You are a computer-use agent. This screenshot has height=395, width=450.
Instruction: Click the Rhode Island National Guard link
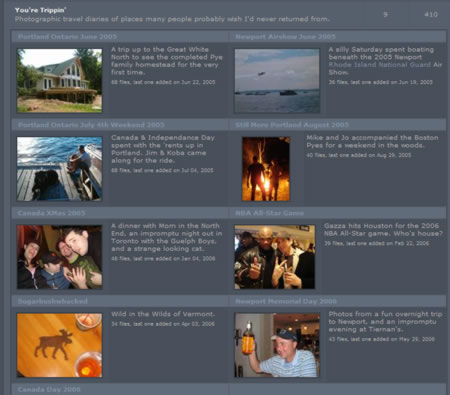pyautogui.click(x=380, y=65)
